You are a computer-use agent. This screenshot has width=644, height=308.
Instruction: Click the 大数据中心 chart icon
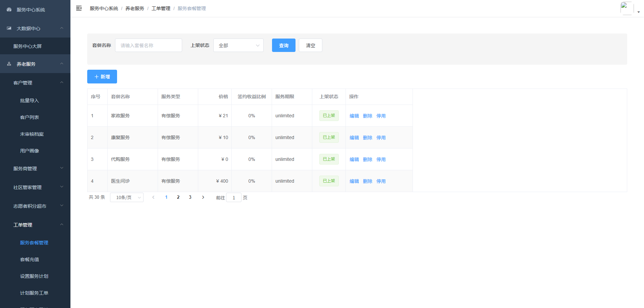(x=9, y=28)
